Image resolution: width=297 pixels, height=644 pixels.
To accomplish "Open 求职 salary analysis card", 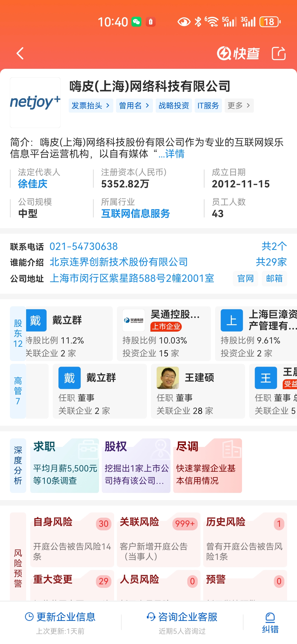I will click(65, 466).
